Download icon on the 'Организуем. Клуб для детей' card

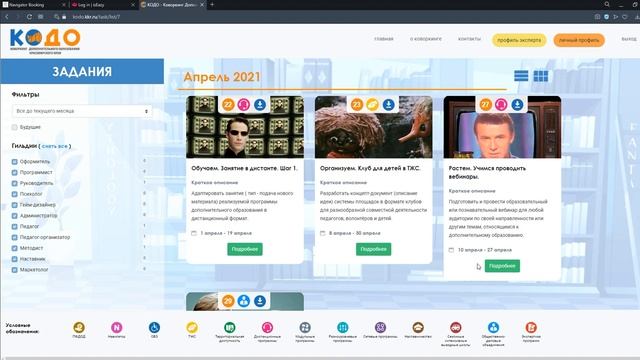coord(389,105)
